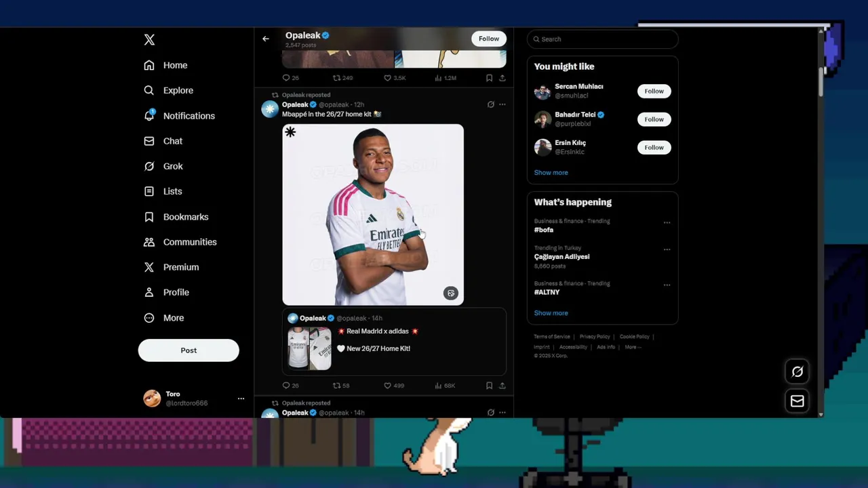
Task: Follow Sercan Muhlacı
Action: click(x=654, y=91)
